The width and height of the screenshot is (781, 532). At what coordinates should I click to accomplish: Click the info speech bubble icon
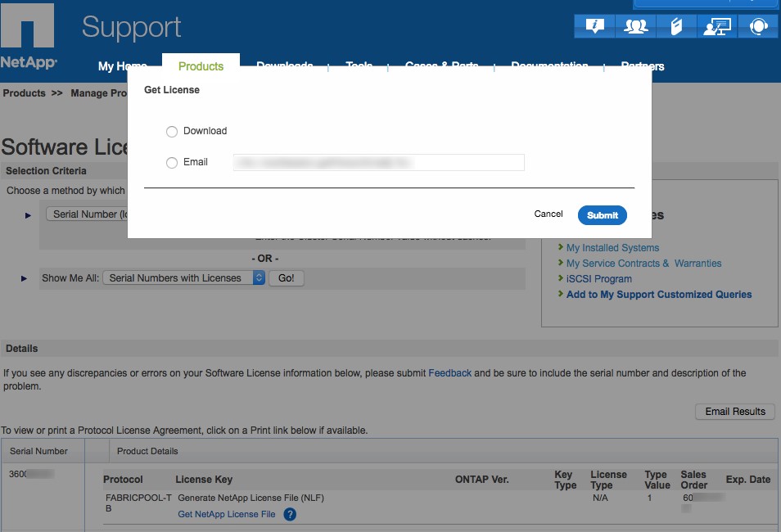click(x=595, y=26)
